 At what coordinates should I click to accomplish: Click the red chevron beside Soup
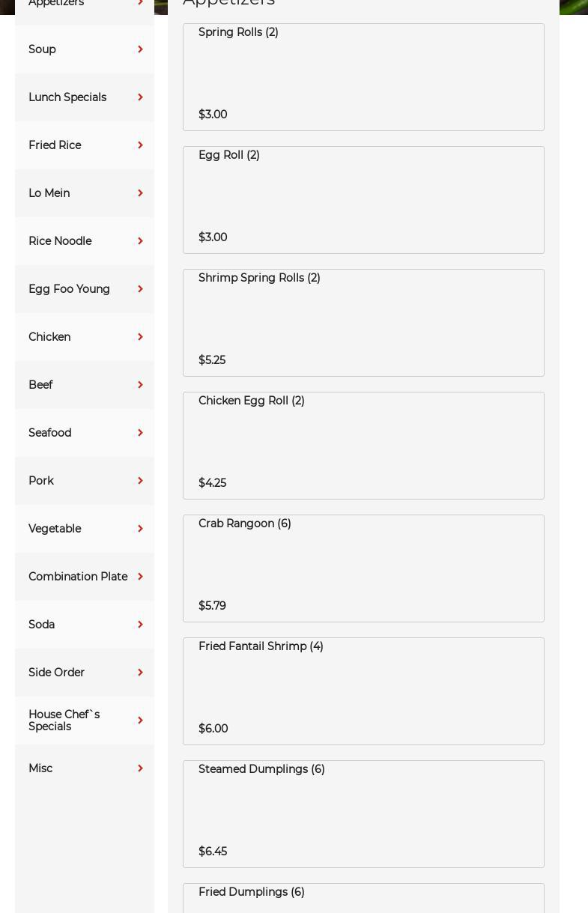[x=140, y=49]
